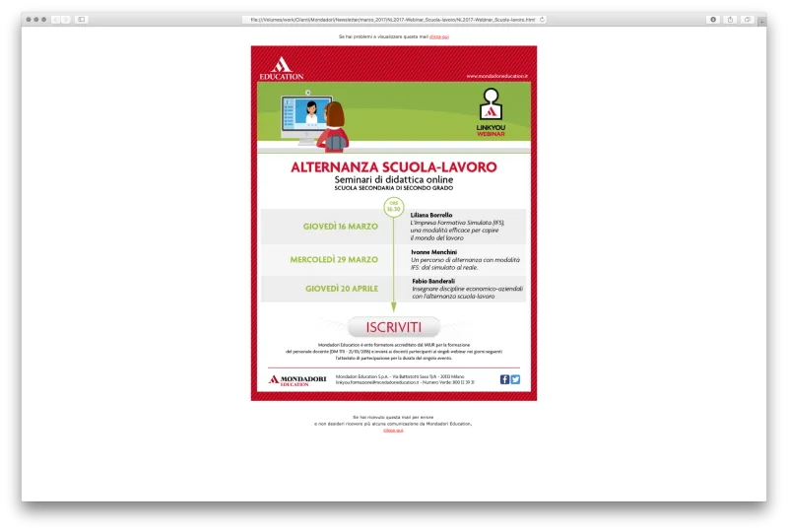This screenshot has width=788, height=532.
Task: Click the speaker name "Ivonne Menchini"
Action: pos(433,252)
